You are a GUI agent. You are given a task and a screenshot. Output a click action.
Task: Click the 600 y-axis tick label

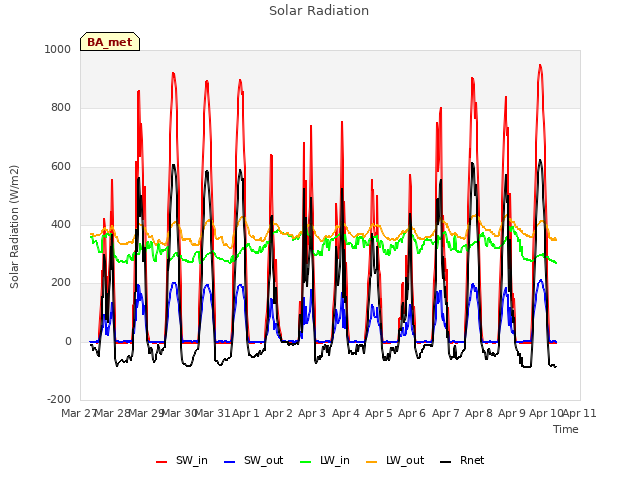pyautogui.click(x=61, y=167)
